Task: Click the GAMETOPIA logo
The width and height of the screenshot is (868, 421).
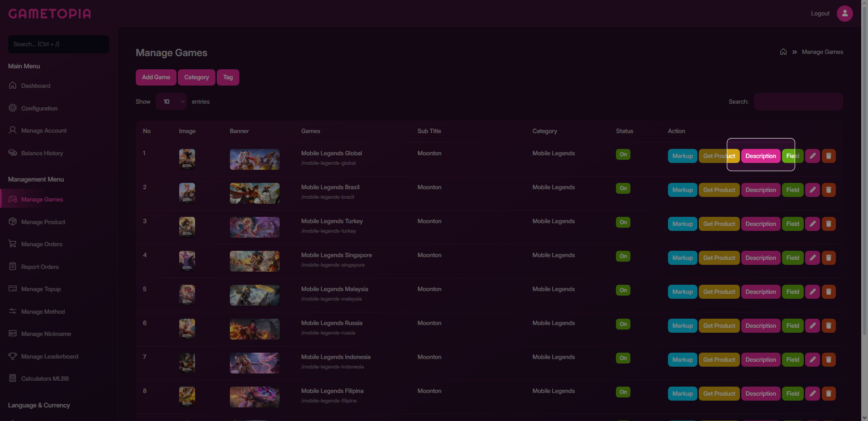Action: click(50, 14)
